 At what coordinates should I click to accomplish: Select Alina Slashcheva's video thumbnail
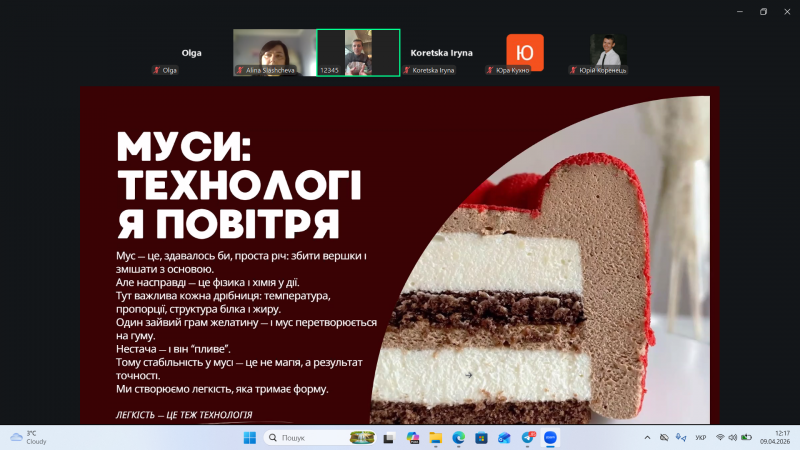click(273, 52)
